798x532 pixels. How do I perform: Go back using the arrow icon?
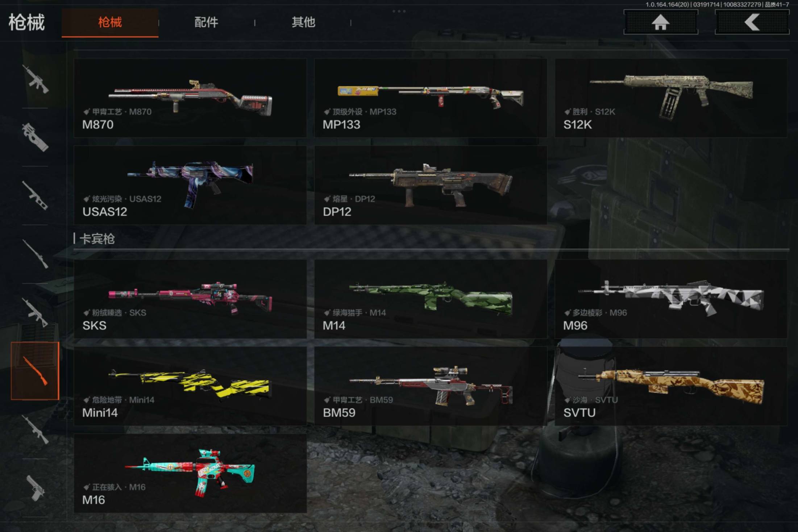[x=752, y=22]
